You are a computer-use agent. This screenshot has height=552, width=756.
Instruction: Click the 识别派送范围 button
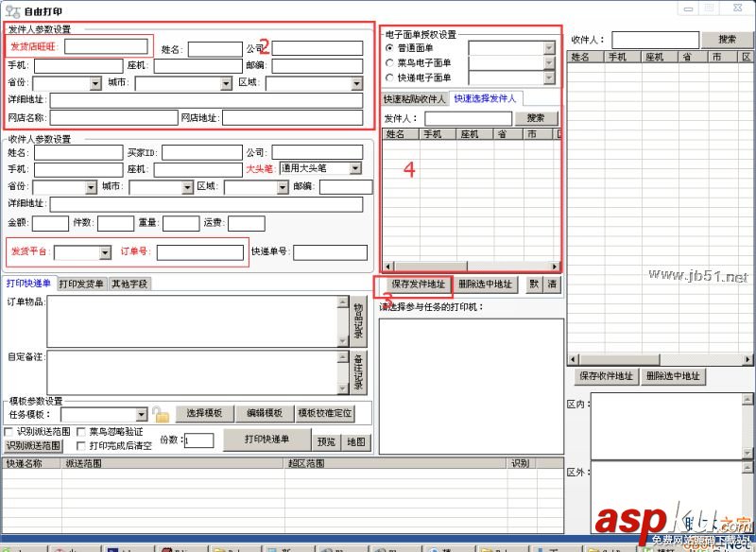[33, 446]
